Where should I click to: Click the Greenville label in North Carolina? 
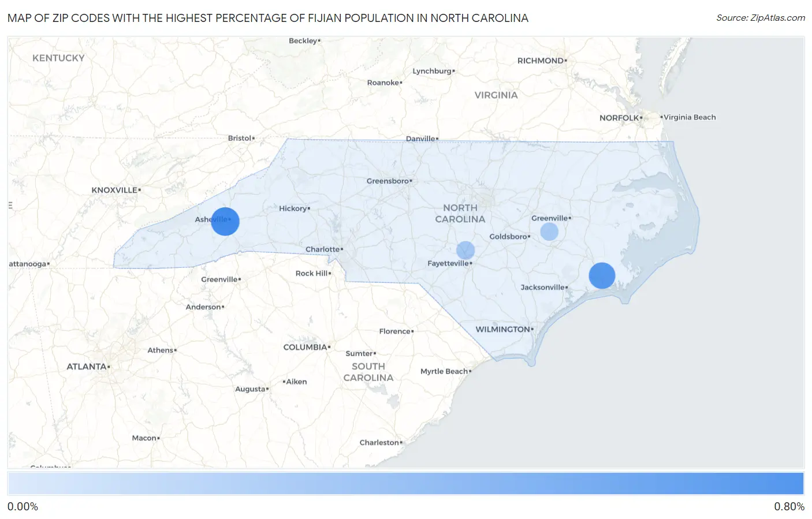[x=550, y=218]
